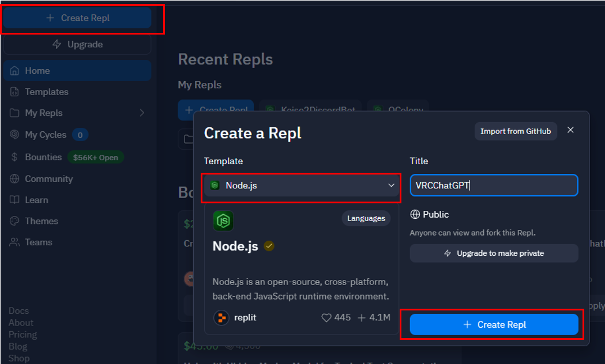Open the Community section
This screenshot has height=364, width=605.
(x=48, y=179)
